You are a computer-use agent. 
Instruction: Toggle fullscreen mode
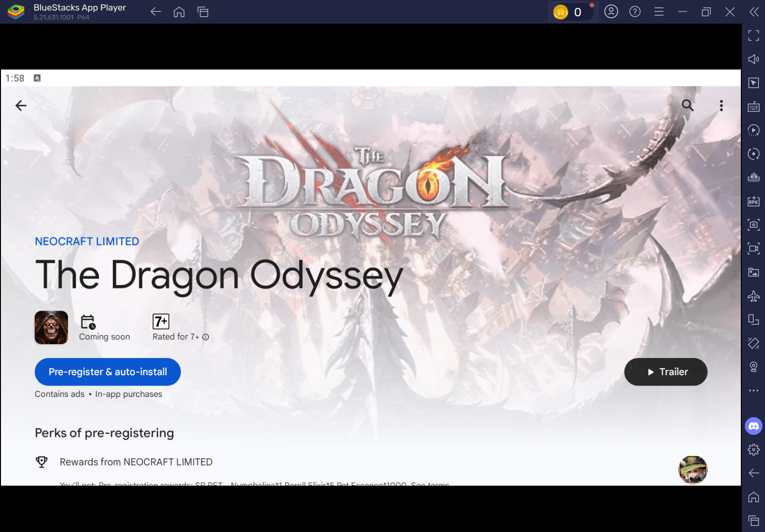[753, 35]
